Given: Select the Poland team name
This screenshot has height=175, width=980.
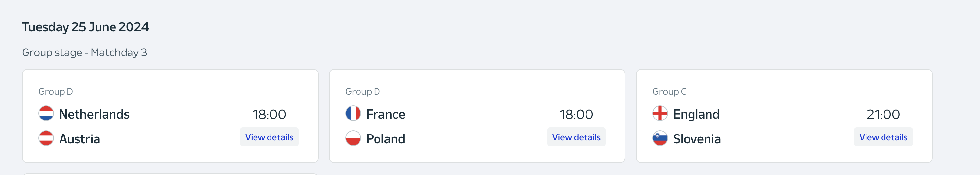Looking at the screenshot, I should [385, 139].
